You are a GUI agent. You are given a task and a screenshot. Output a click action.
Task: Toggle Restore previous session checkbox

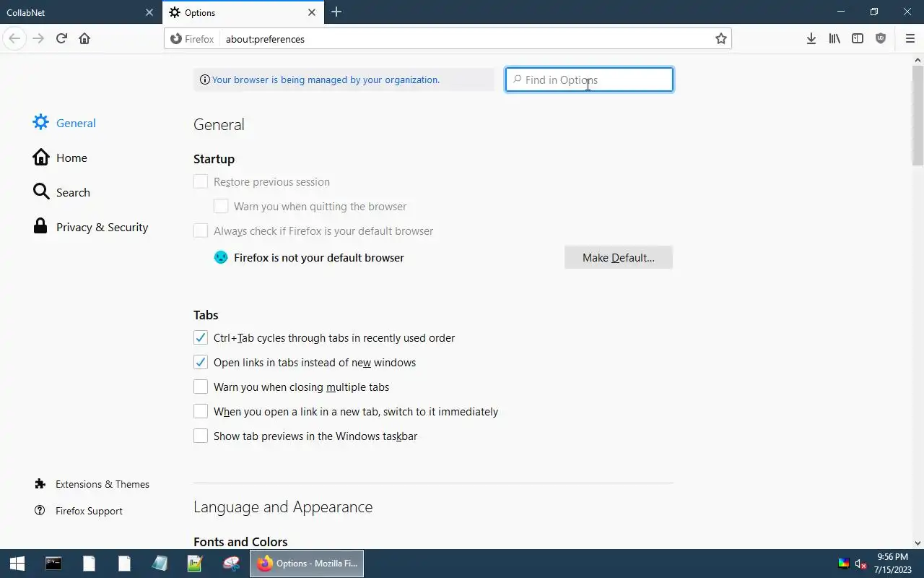point(201,181)
